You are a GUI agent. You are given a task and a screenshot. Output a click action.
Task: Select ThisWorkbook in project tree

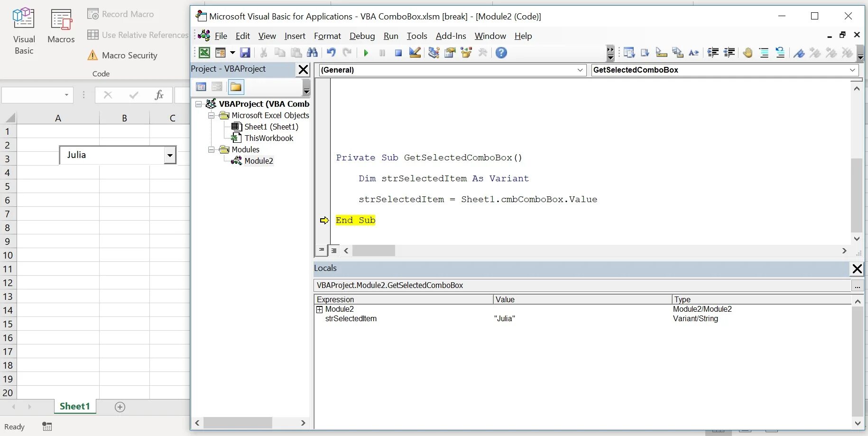268,138
